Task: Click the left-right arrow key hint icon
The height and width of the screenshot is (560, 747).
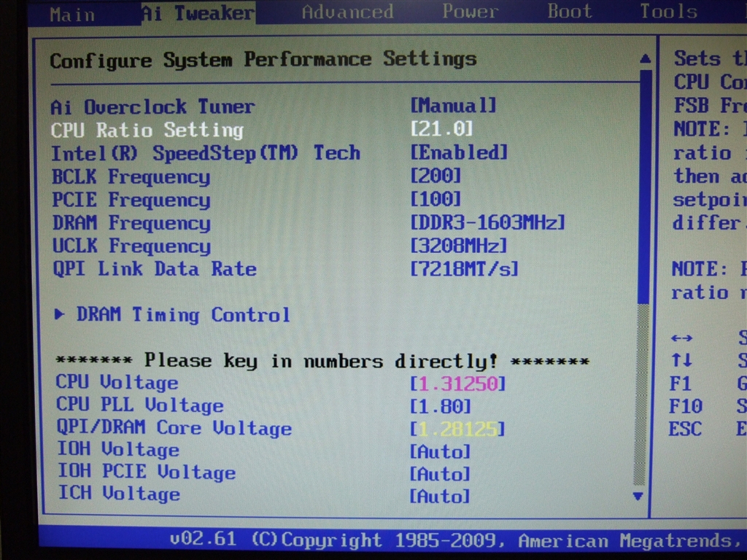Action: point(681,338)
